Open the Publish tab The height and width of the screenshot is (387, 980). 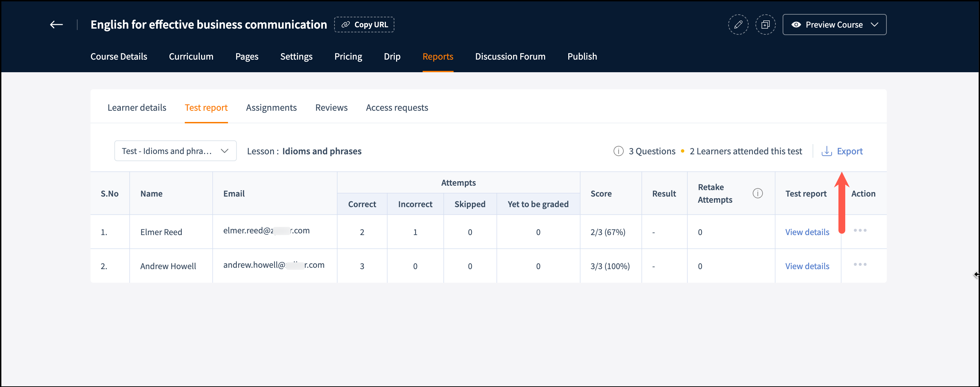[582, 57]
